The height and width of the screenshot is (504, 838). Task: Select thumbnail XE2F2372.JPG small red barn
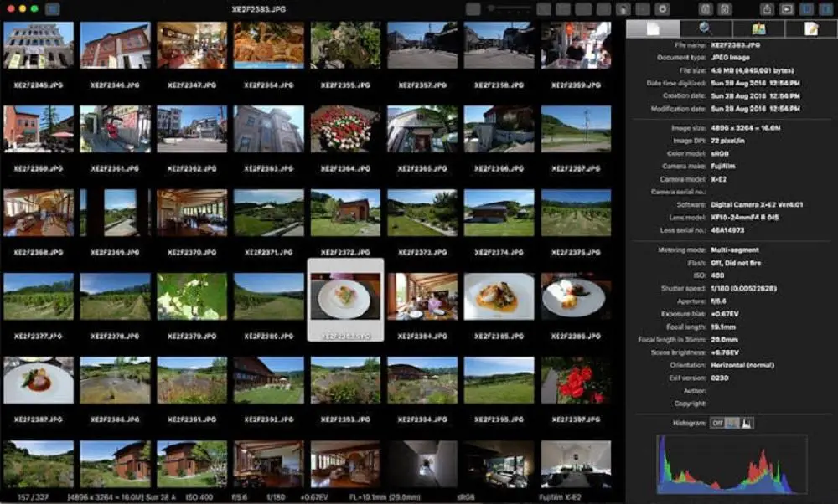[345, 213]
